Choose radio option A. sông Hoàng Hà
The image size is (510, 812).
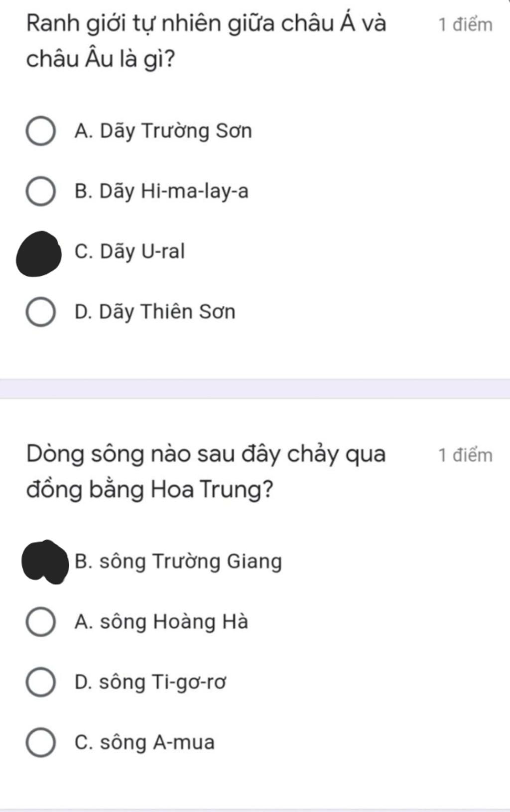point(40,622)
